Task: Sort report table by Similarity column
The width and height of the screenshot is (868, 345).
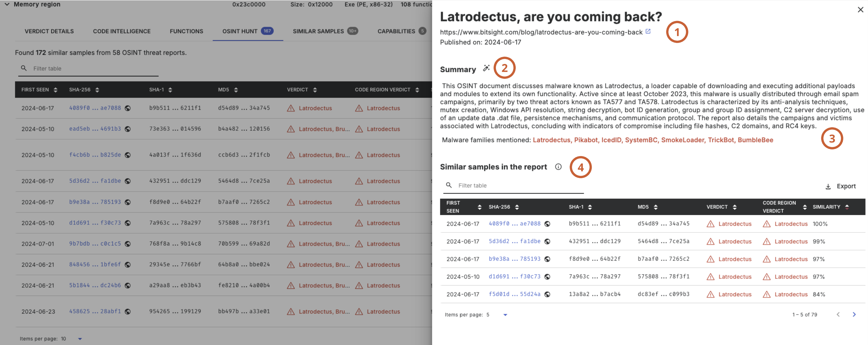Action: coord(847,207)
